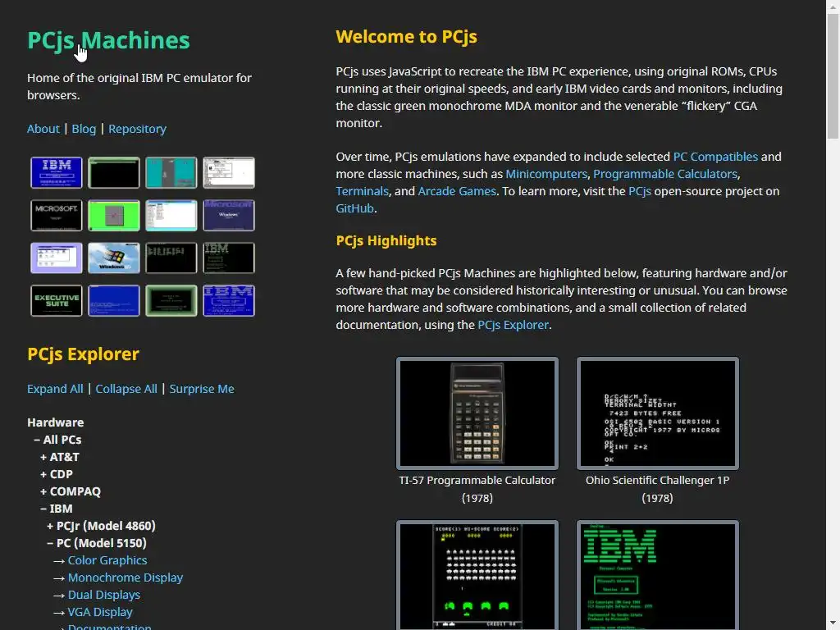Collapse the All PCs tree node

coord(58,440)
